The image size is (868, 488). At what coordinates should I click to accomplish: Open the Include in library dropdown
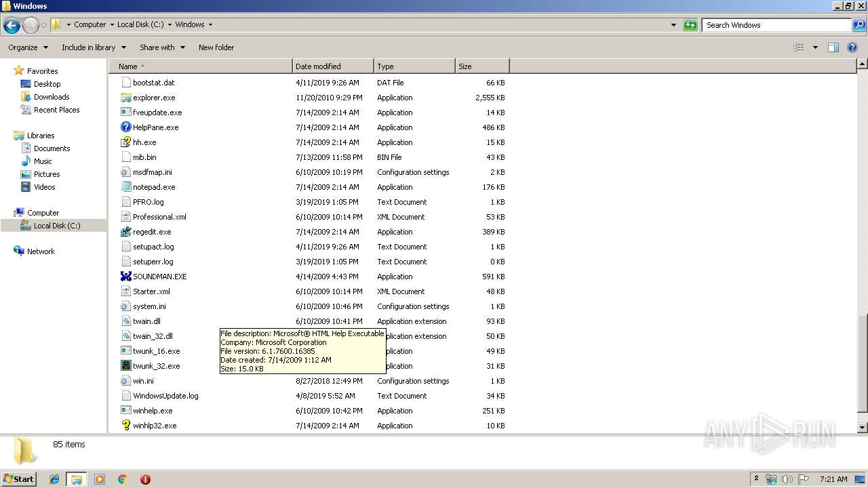[94, 47]
